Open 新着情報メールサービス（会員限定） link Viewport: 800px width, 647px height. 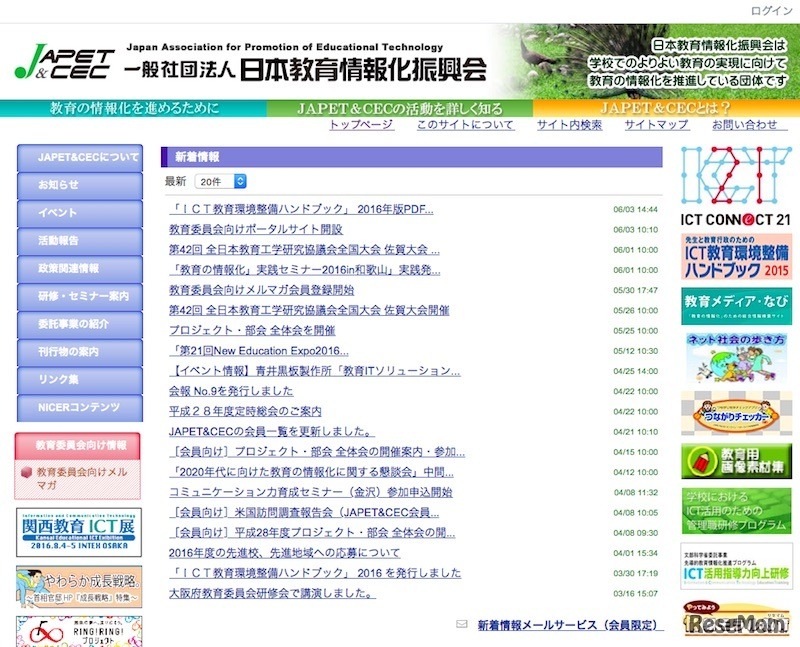pyautogui.click(x=571, y=625)
